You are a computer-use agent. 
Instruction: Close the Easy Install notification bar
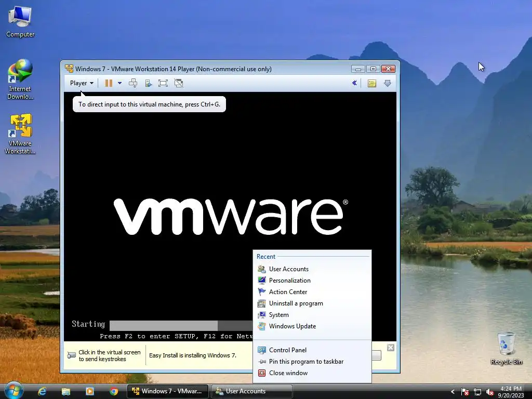pos(391,348)
